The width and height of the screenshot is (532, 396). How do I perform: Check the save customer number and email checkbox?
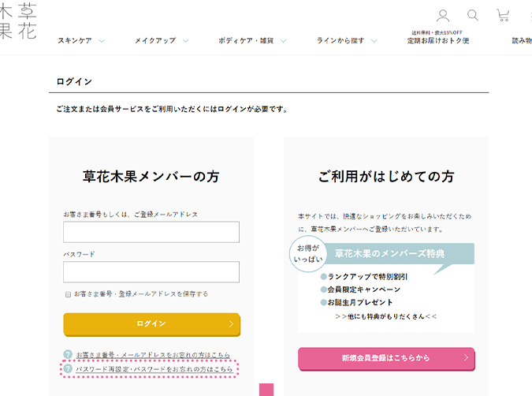click(68, 294)
